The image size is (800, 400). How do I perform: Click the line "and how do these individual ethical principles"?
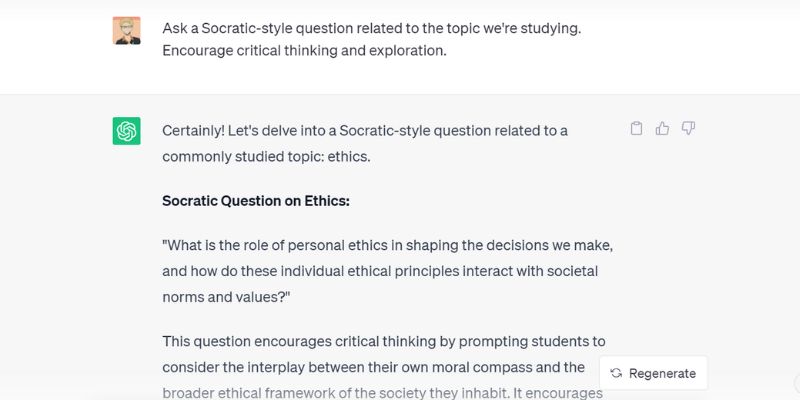tap(380, 271)
